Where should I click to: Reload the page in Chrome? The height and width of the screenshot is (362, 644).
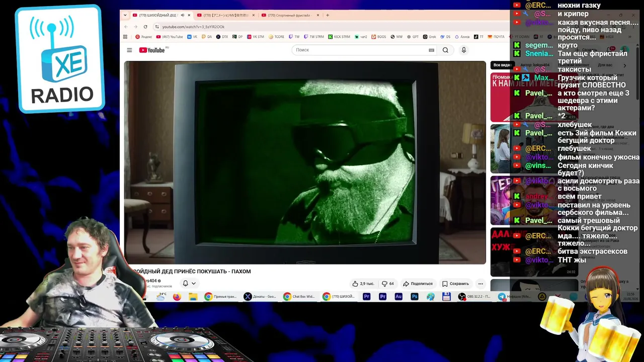point(145,27)
